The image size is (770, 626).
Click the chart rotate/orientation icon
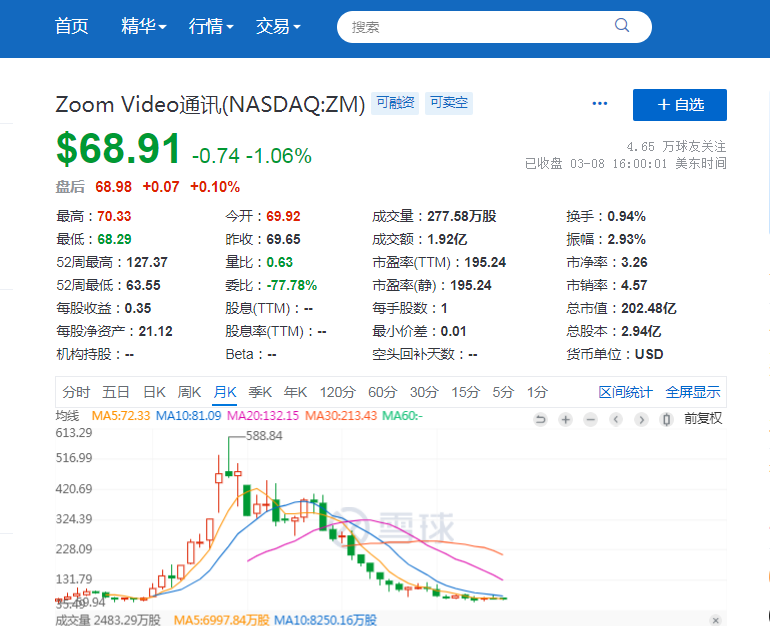pyautogui.click(x=666, y=419)
